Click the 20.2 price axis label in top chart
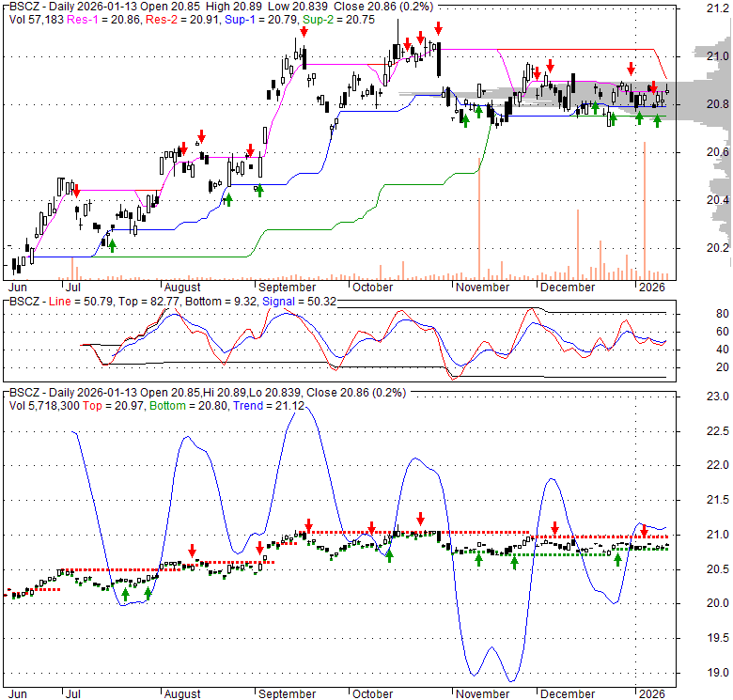The width and height of the screenshot is (733, 700). coord(718,248)
